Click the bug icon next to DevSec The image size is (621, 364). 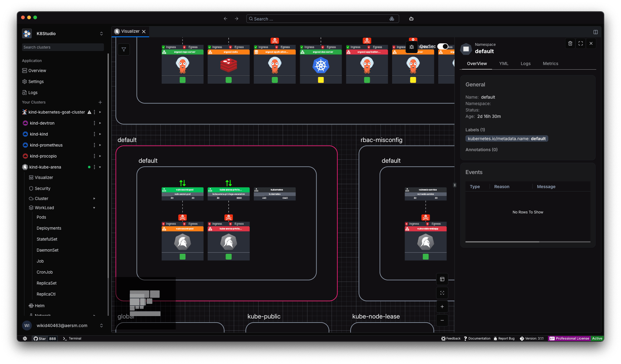coord(412,47)
